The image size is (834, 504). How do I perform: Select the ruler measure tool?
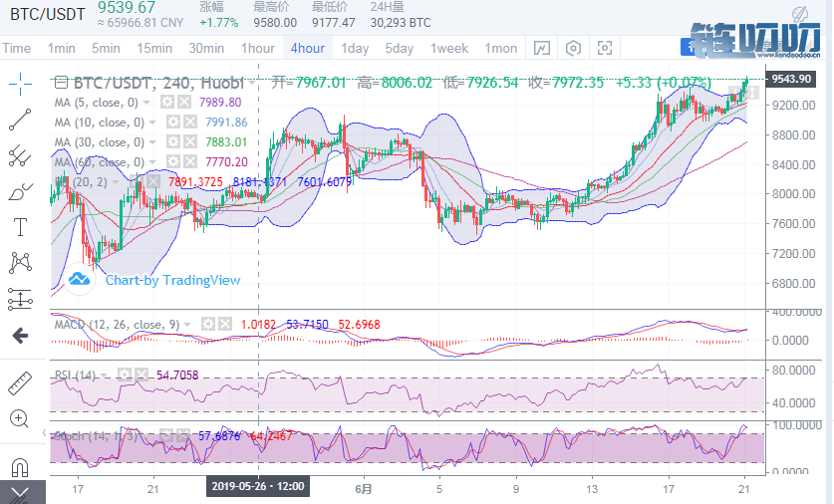(20, 383)
